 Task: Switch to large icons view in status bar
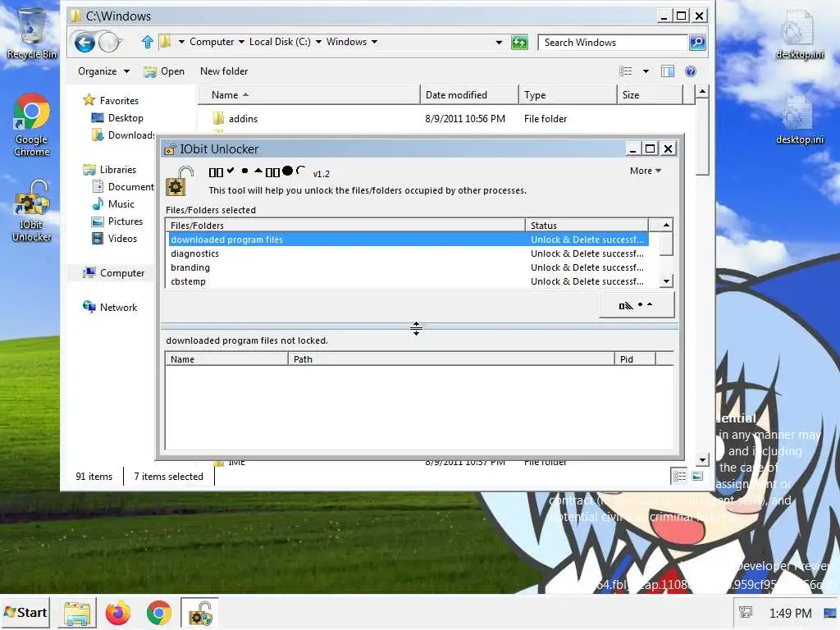pos(697,476)
